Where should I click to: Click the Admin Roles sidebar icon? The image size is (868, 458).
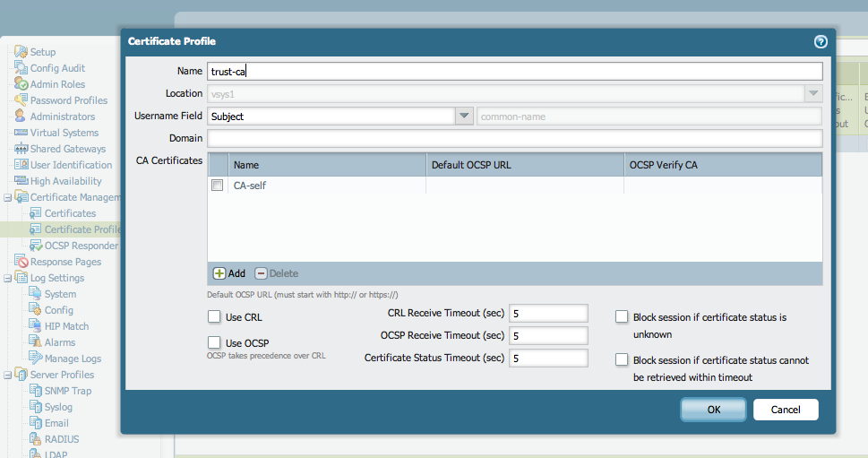tap(21, 84)
